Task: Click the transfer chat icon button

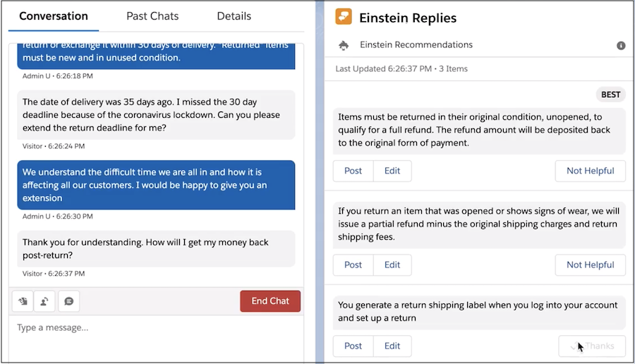Action: (x=23, y=301)
